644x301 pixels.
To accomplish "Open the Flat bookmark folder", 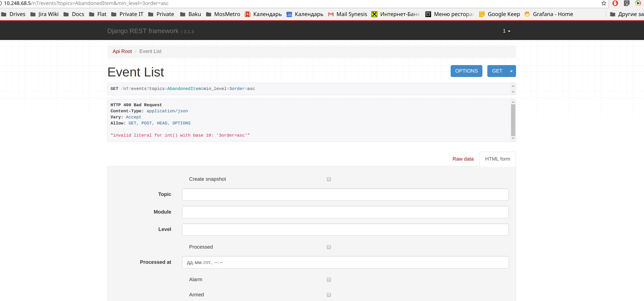I will click(x=98, y=14).
